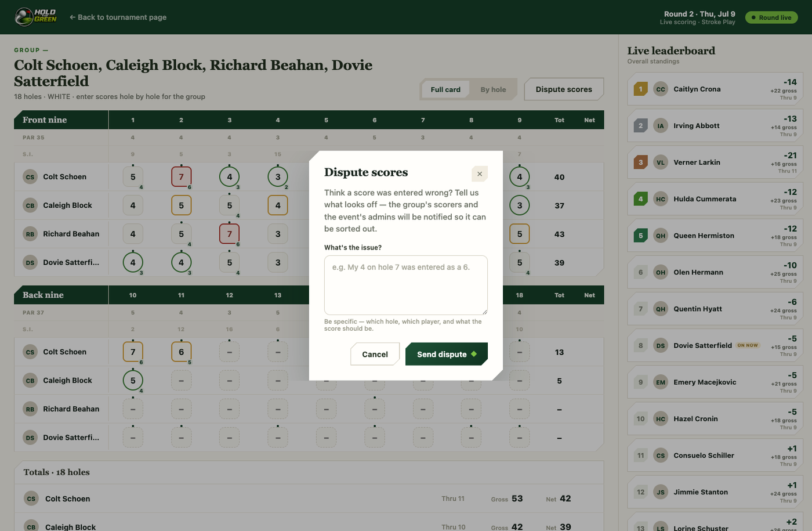Click the Dispute scores button
The height and width of the screenshot is (531, 812).
tap(564, 89)
